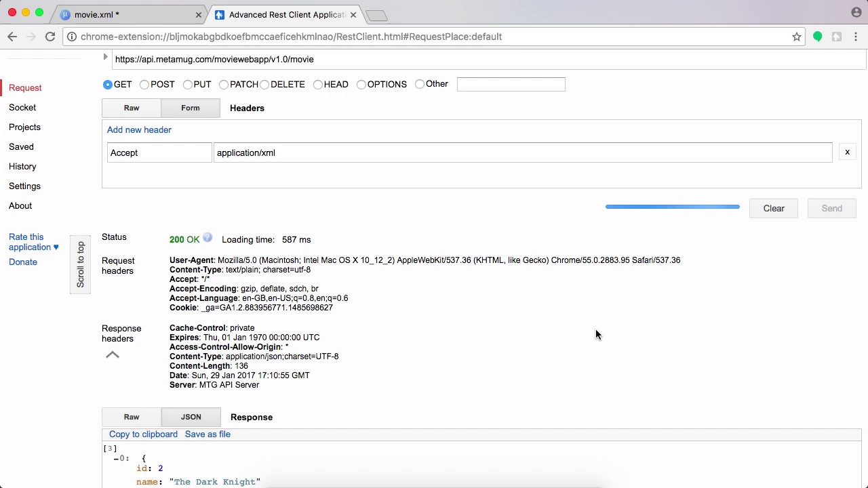Screen dimensions: 868x488
Task: Click the User-Agent request header line
Action: point(425,260)
